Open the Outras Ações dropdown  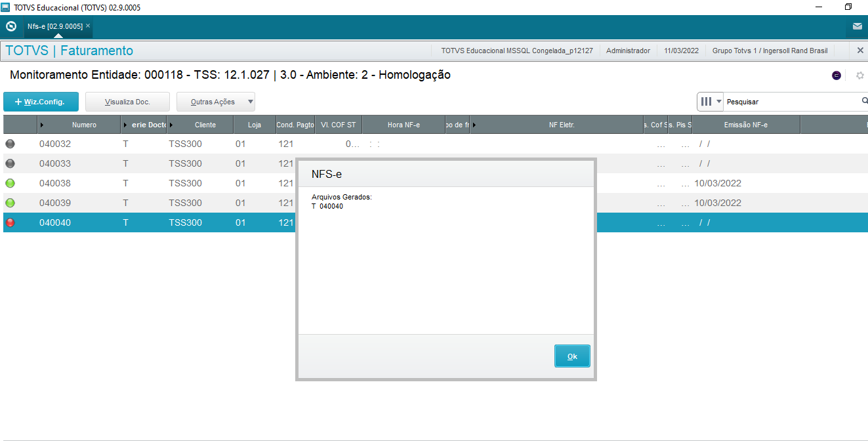point(216,102)
